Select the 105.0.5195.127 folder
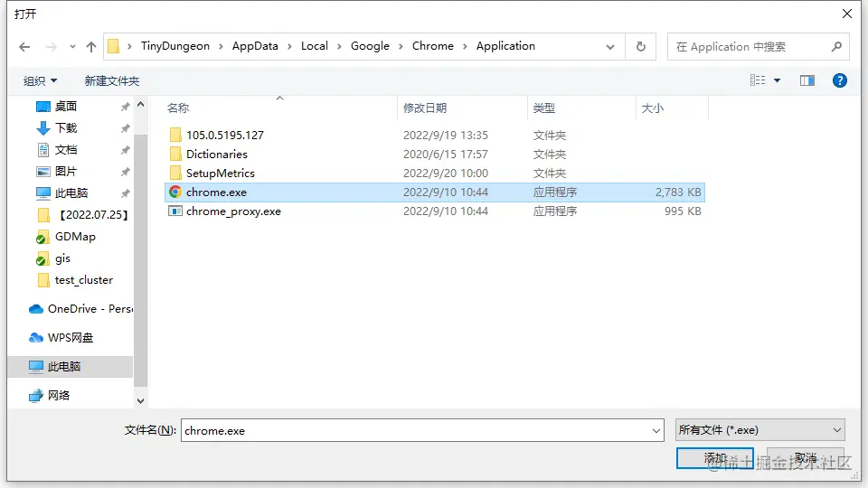 pos(225,135)
